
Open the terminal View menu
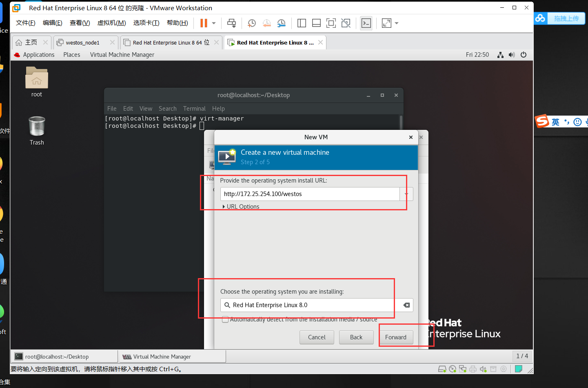(146, 109)
